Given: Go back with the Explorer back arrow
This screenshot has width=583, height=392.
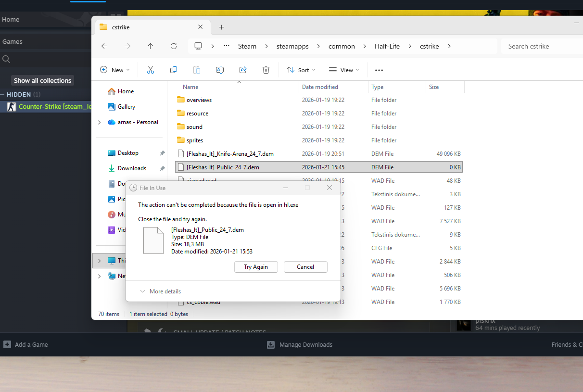Looking at the screenshot, I should (104, 46).
